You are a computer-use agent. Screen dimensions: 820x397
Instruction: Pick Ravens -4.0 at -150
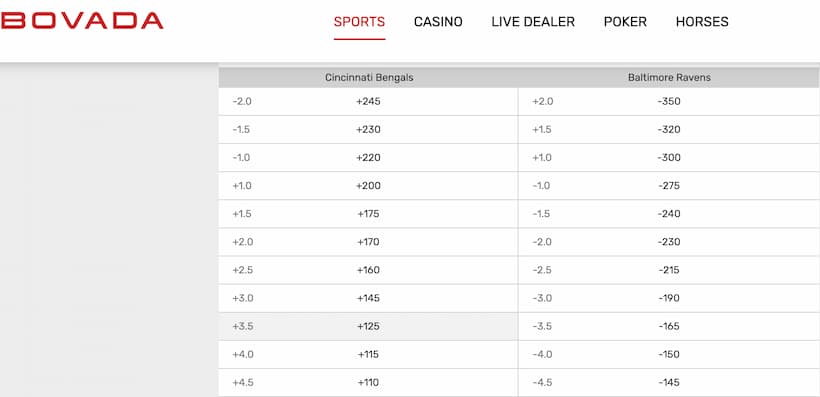(x=669, y=355)
